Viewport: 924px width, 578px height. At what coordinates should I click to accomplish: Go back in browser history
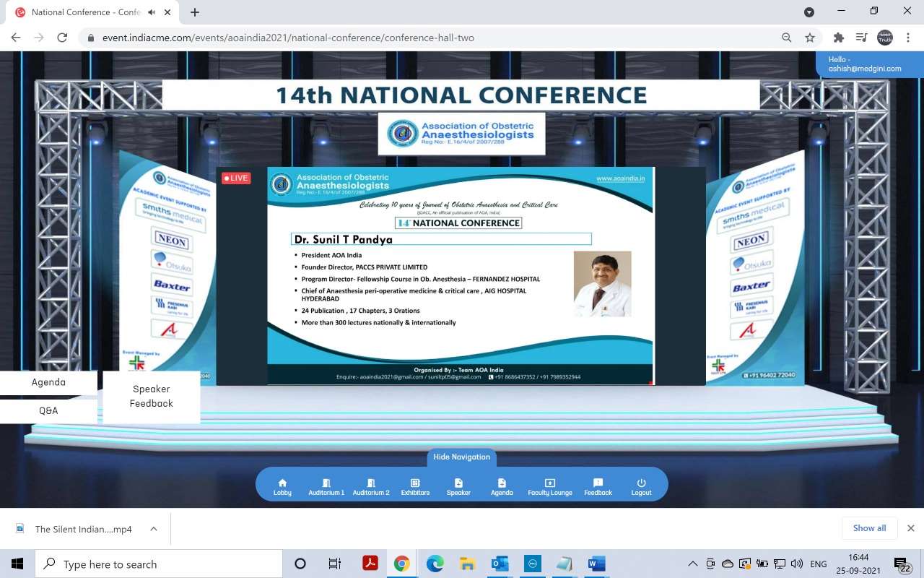[16, 38]
